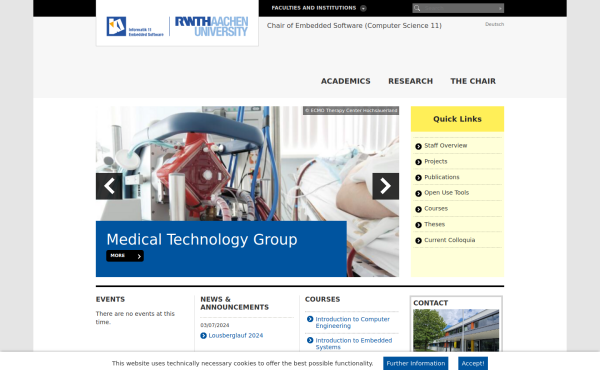
Task: Click the search magnifier icon
Action: coord(417,8)
